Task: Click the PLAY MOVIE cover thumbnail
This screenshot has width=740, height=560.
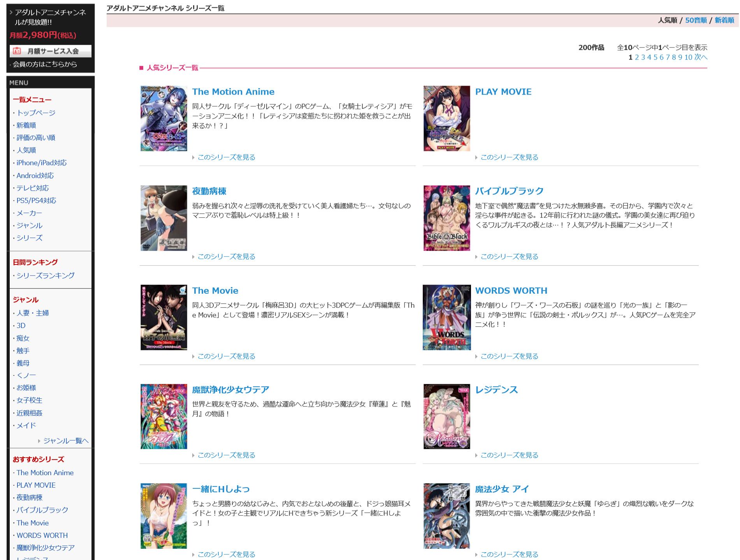Action: [x=447, y=118]
